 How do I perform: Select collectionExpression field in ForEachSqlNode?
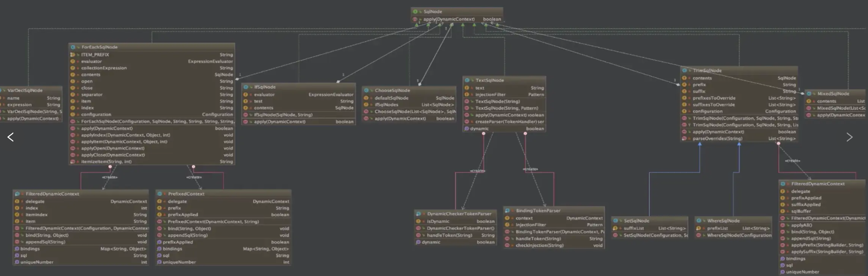coord(104,68)
